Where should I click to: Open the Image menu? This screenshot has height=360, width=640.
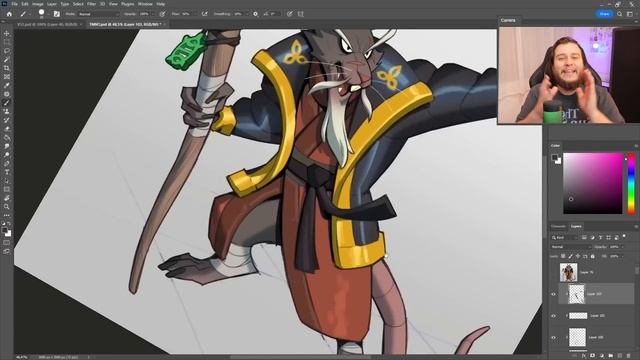coord(38,4)
